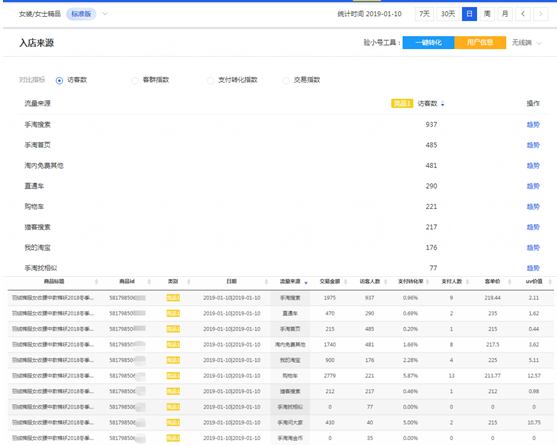This screenshot has width=557, height=446.
Task: Click 手淘问大家 source cell in lower table
Action: tap(290, 423)
